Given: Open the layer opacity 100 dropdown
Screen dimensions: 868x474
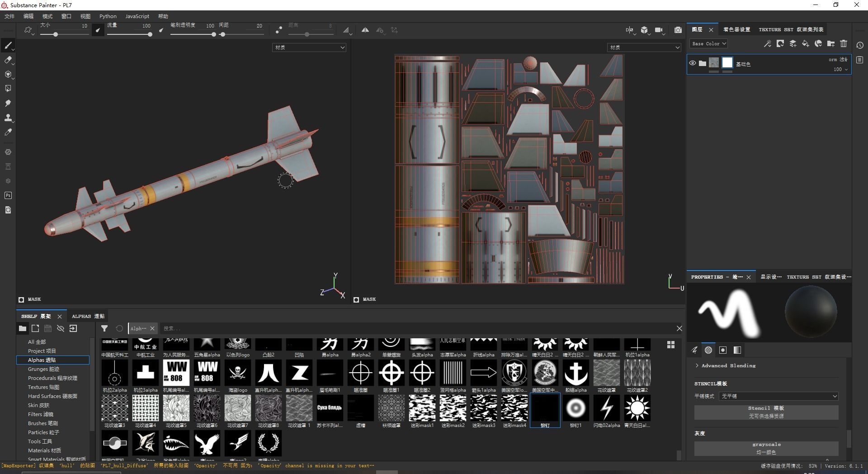Looking at the screenshot, I should tap(840, 69).
